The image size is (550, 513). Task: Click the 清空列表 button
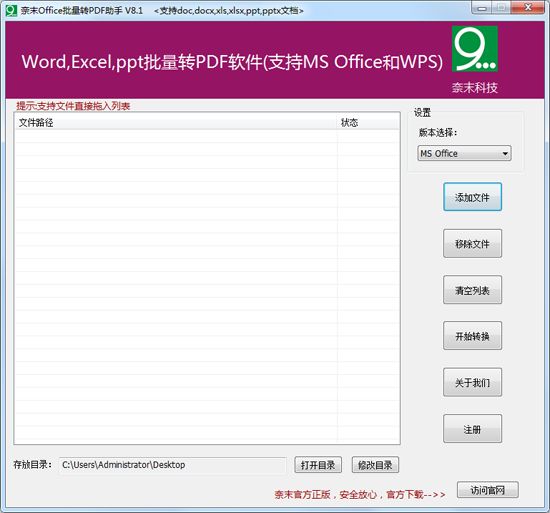click(472, 290)
